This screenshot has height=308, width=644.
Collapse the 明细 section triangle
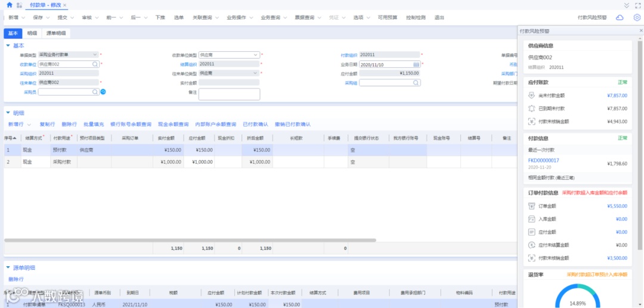[x=8, y=113]
